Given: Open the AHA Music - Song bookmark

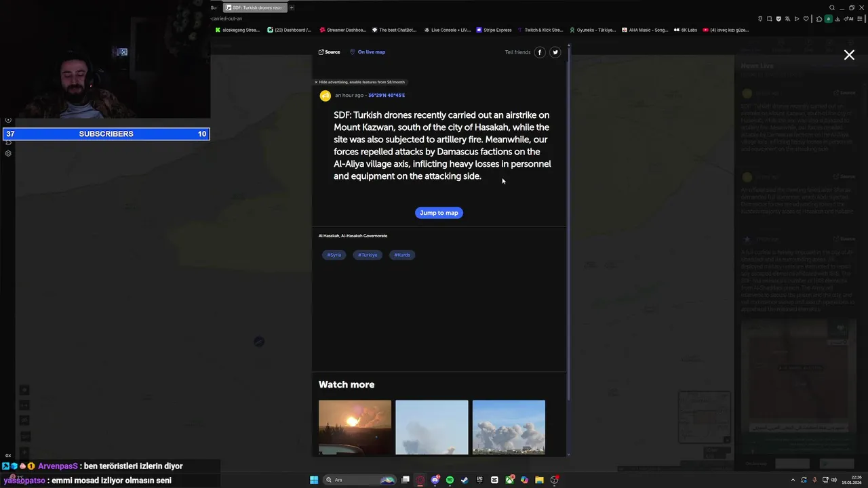Looking at the screenshot, I should coord(645,30).
